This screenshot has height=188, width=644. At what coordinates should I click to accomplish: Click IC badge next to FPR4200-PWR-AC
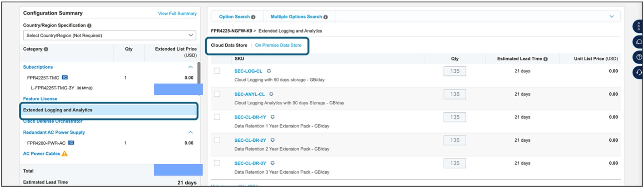pos(71,143)
